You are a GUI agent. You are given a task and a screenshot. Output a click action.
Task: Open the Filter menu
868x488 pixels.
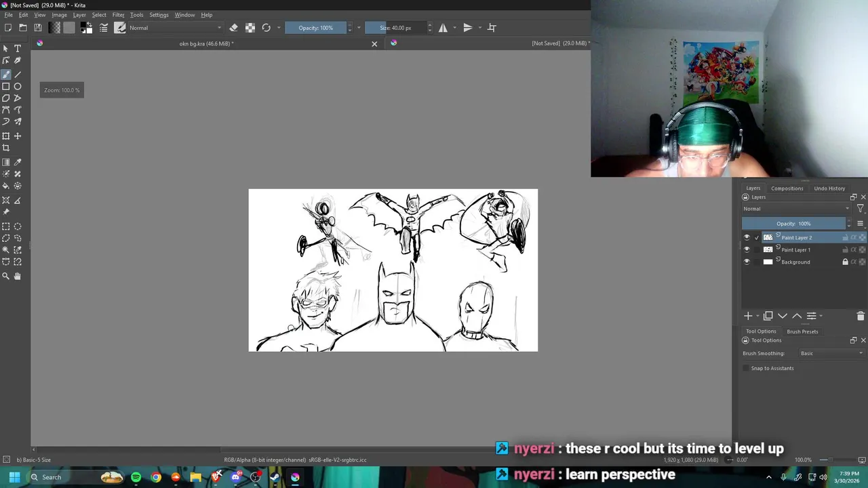point(118,15)
